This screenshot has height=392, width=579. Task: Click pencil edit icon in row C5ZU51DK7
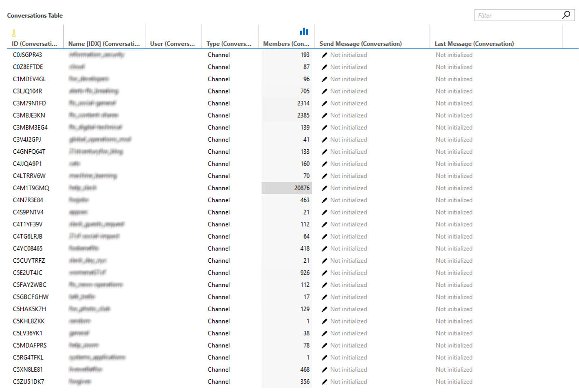pos(324,382)
